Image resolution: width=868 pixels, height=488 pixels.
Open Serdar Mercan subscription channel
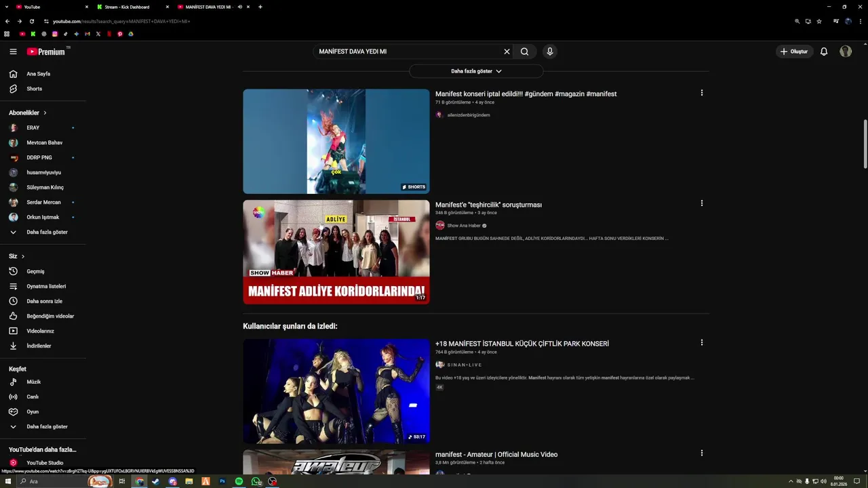click(43, 202)
